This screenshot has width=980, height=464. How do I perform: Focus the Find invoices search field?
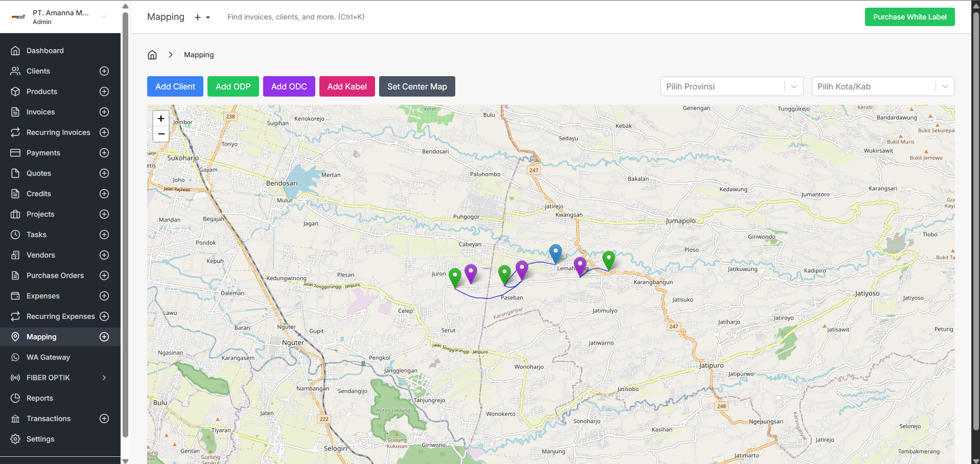point(296,17)
